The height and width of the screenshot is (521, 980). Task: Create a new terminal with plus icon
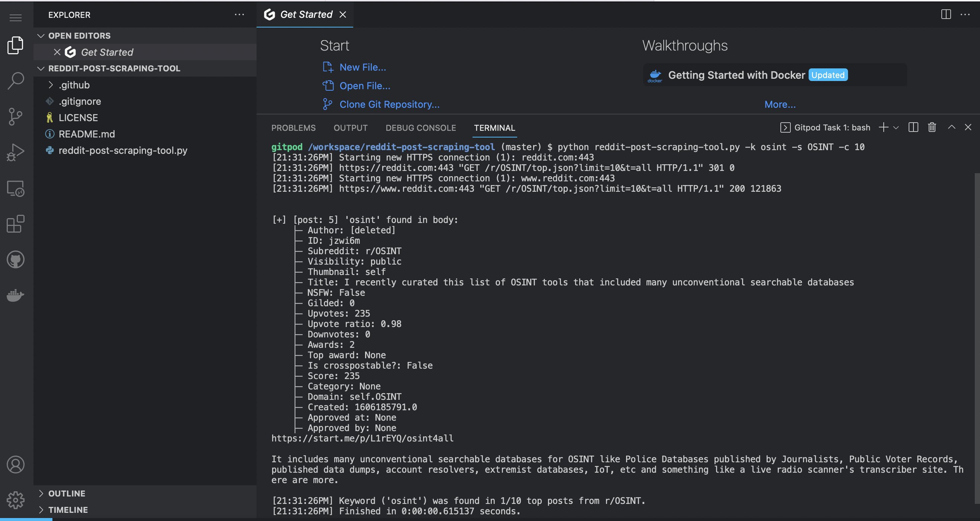pyautogui.click(x=883, y=127)
